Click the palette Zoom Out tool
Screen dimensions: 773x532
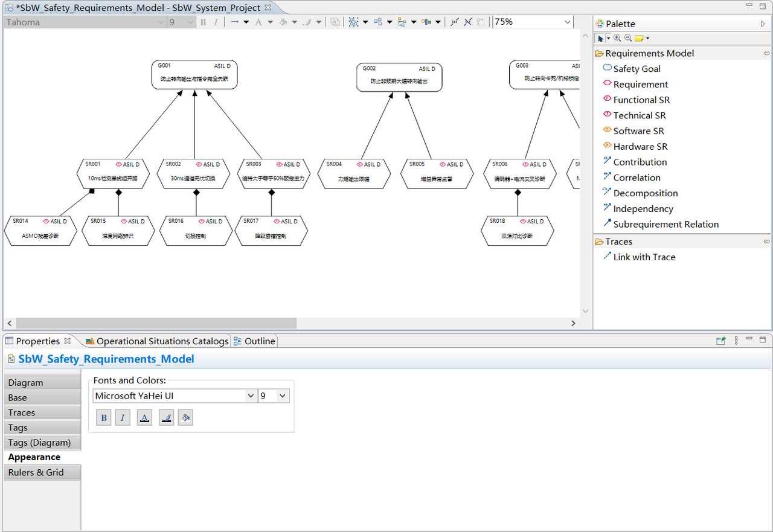click(627, 38)
